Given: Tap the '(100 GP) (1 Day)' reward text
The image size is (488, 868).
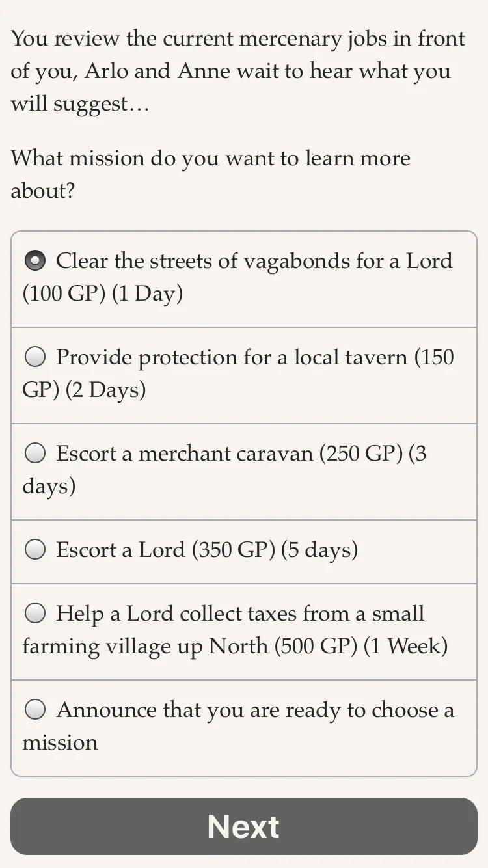Looking at the screenshot, I should point(103,293).
